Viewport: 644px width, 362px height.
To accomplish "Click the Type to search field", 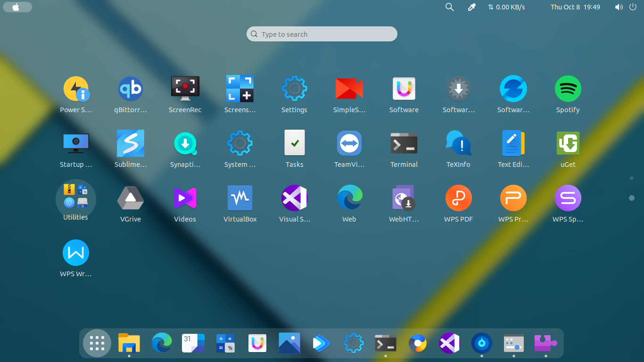I will click(x=322, y=34).
